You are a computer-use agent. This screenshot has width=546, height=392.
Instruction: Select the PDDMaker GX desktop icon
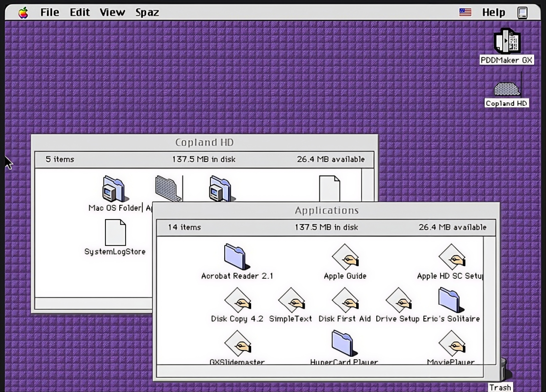pyautogui.click(x=507, y=41)
